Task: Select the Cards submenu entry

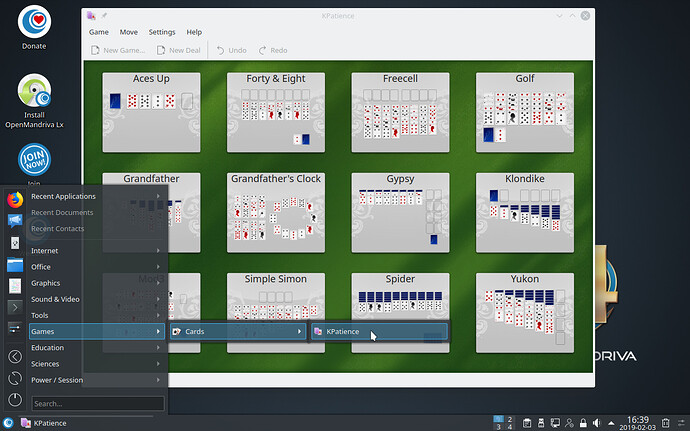Action: tap(238, 332)
